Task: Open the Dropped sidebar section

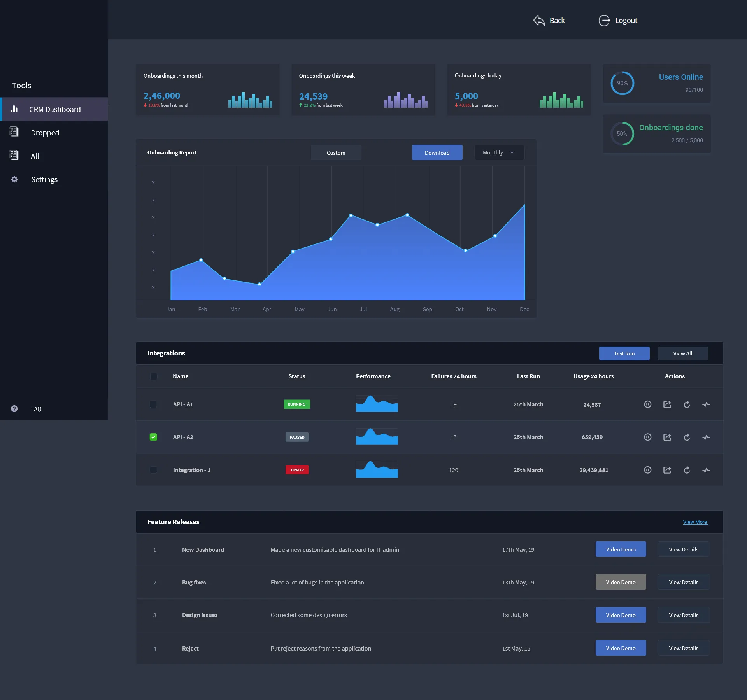Action: pos(45,133)
